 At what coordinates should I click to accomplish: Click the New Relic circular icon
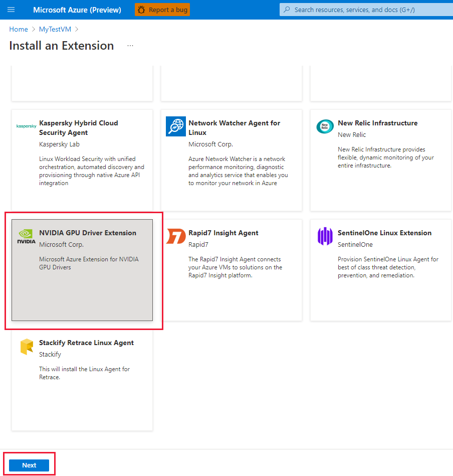[x=324, y=126]
